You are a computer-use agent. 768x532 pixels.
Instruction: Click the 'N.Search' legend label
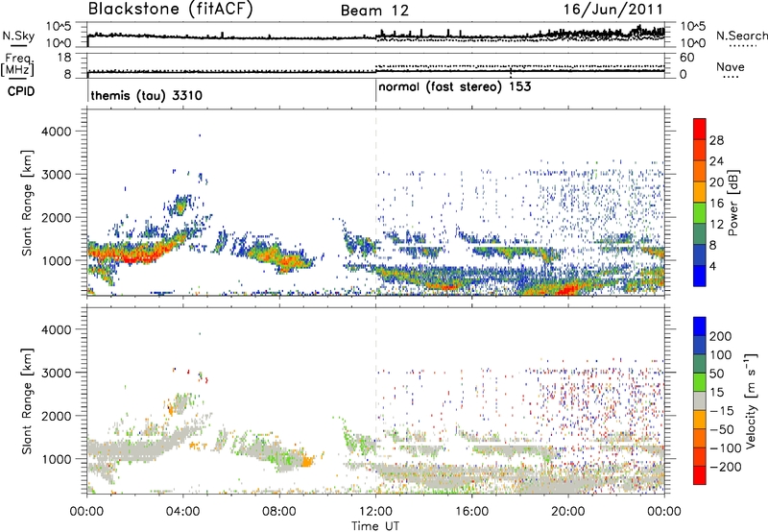point(741,36)
